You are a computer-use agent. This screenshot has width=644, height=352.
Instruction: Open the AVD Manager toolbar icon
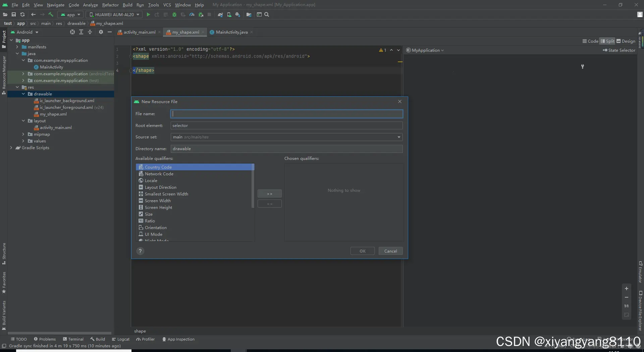pyautogui.click(x=229, y=14)
